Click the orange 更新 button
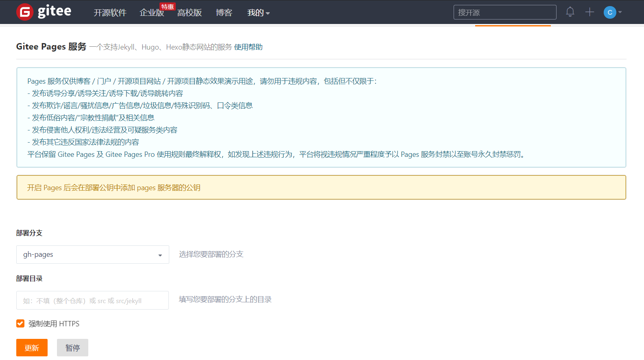Viewport: 644px width, 360px height. pos(32,348)
